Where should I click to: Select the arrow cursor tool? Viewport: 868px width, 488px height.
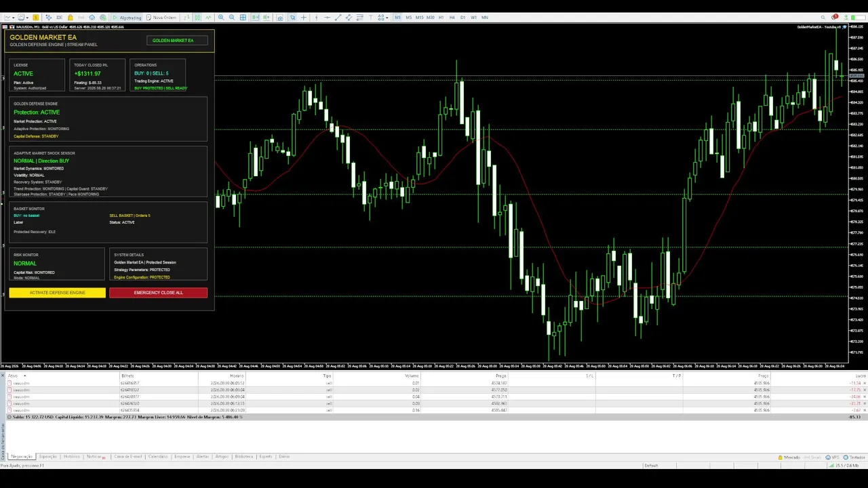[292, 18]
